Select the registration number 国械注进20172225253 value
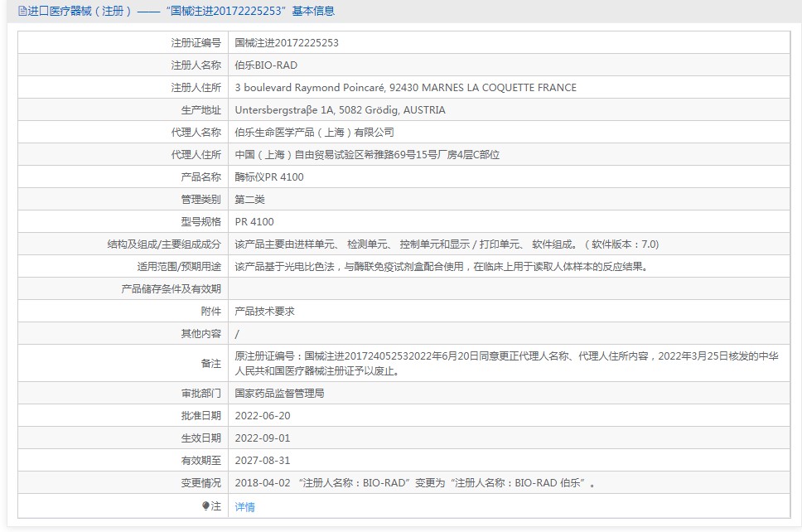802x532 pixels. pos(287,43)
